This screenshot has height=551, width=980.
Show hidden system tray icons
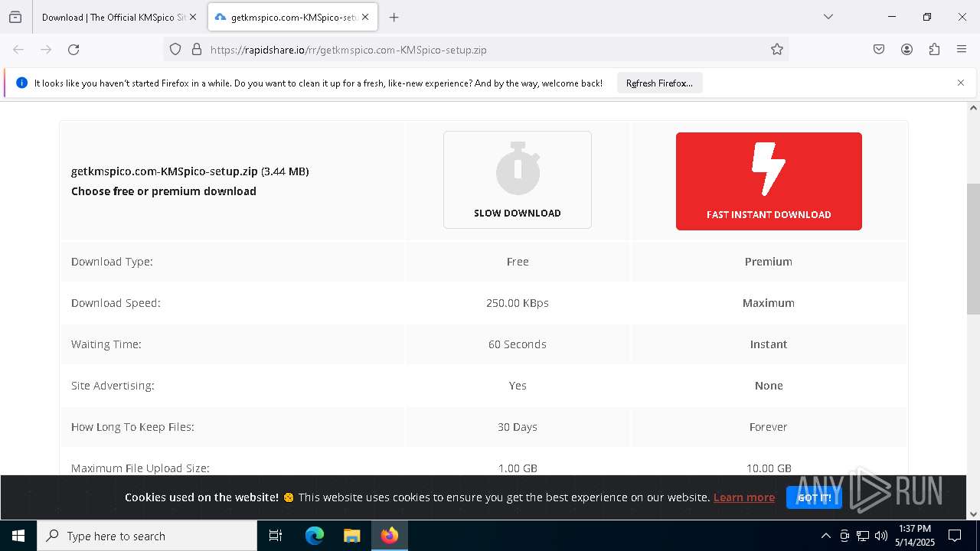(x=825, y=536)
